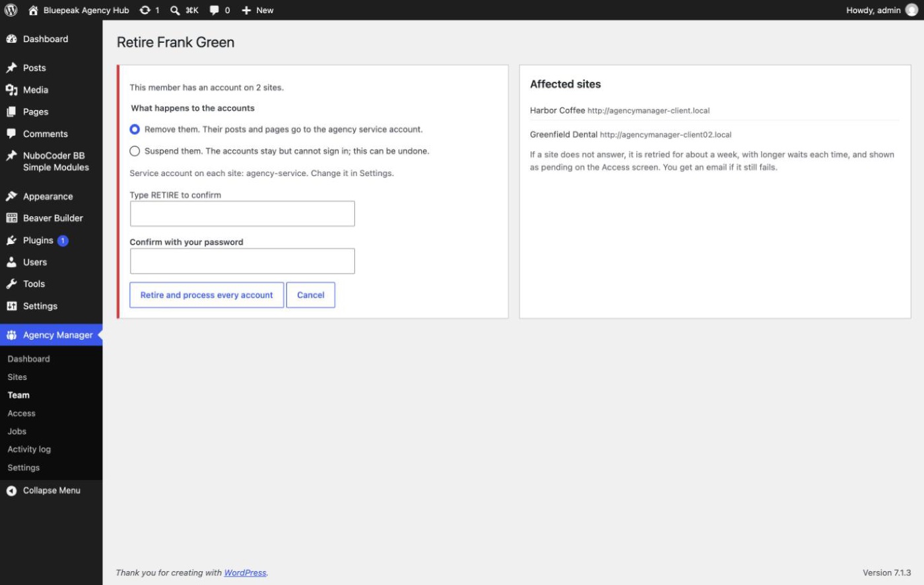Click the Media icon in sidebar
This screenshot has width=924, height=585.
(11, 90)
